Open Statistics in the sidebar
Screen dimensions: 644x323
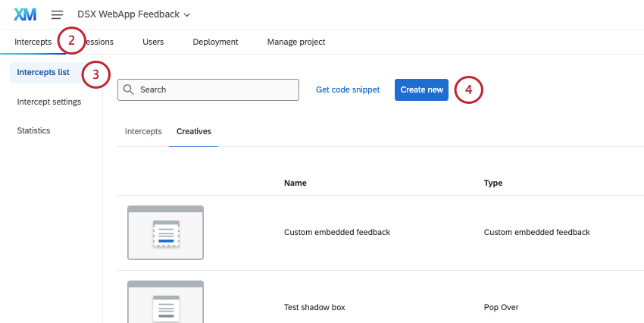(x=33, y=130)
